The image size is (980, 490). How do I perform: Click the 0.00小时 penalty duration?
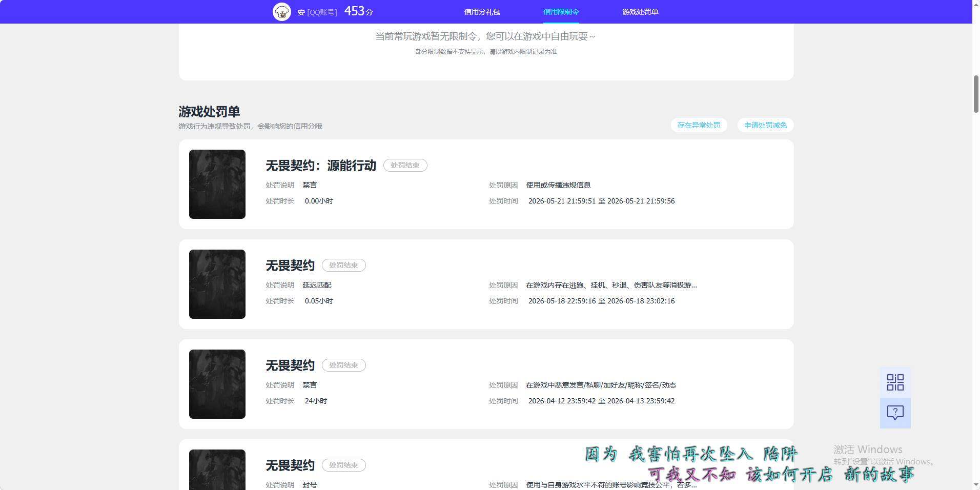(x=319, y=201)
